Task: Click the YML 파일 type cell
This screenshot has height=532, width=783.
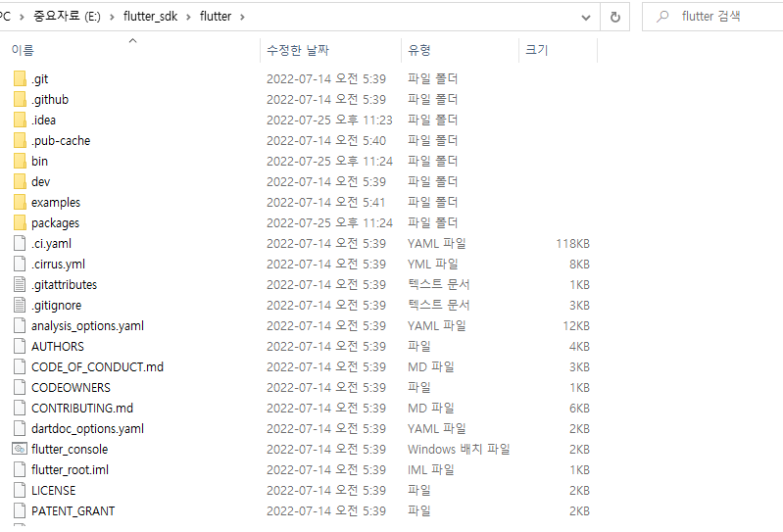Action: 432,264
